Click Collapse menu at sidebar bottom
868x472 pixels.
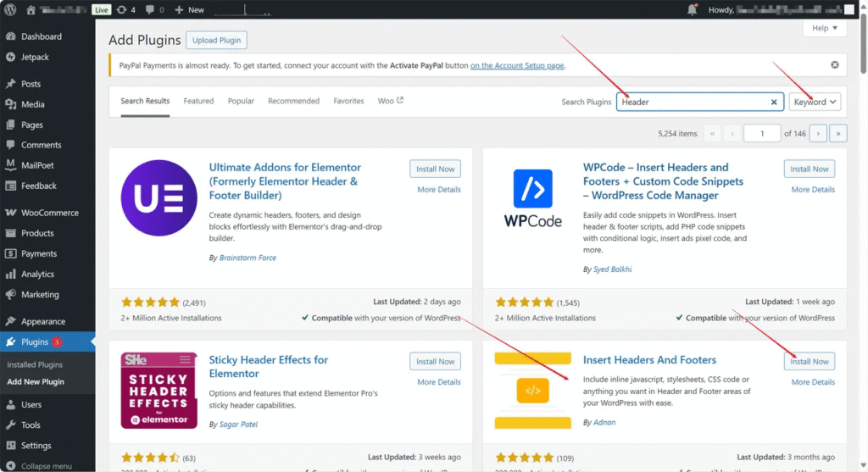pyautogui.click(x=47, y=466)
